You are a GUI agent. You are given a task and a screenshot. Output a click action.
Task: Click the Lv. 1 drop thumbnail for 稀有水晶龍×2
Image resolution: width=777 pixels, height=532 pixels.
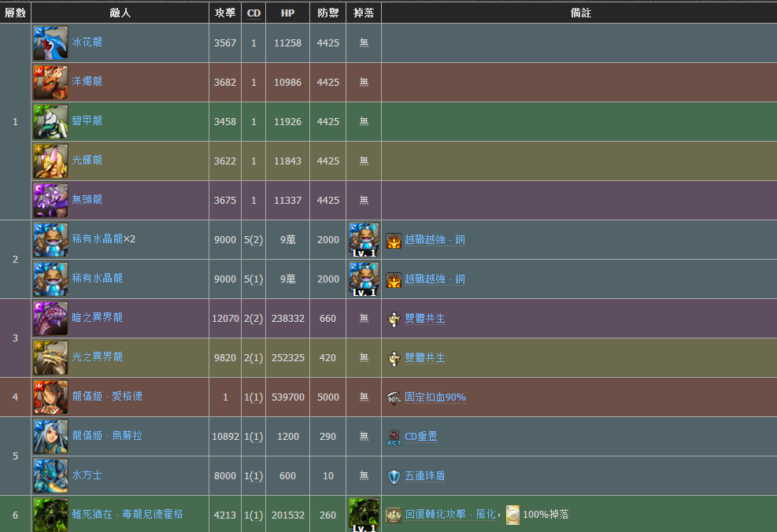point(364,239)
